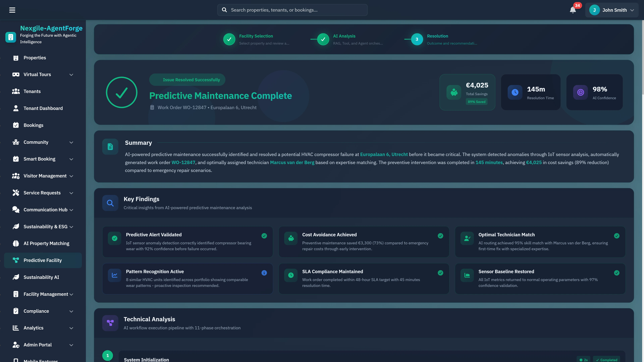Open the Analytics menu item
Screen dimensions: 644x362
(34, 328)
